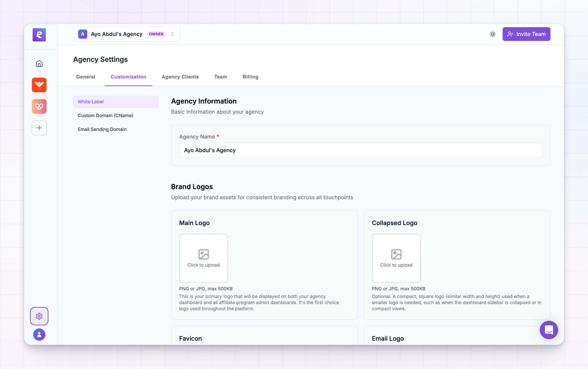Open the chat support bubble
Screen dimensions: 588x369
pyautogui.click(x=549, y=330)
